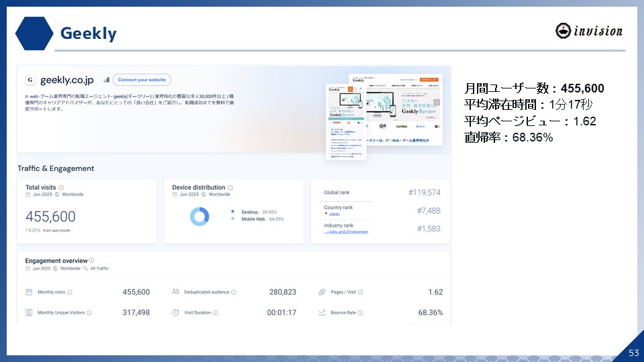Click the geekly.co.jp domain name
The height and width of the screenshot is (362, 644).
pyautogui.click(x=67, y=80)
